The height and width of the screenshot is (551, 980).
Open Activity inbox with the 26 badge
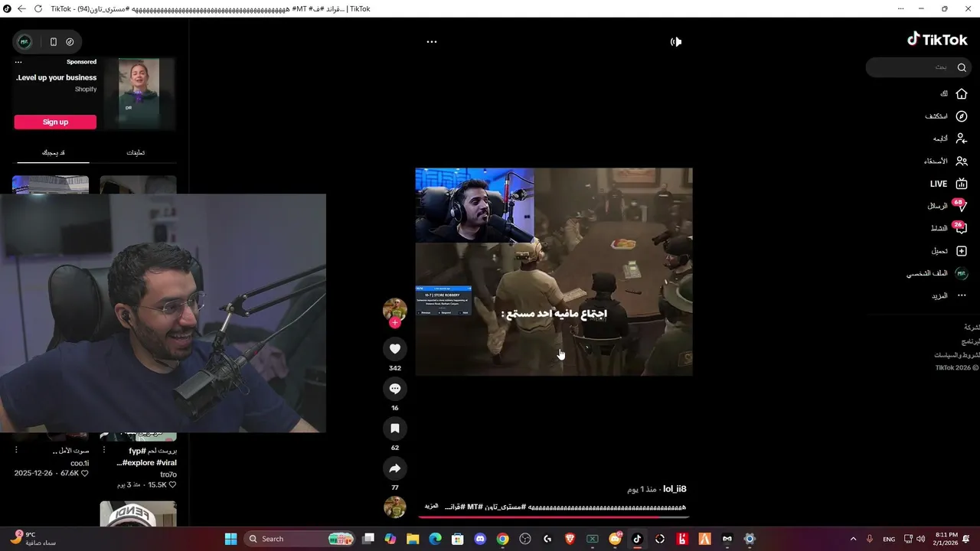pyautogui.click(x=949, y=228)
